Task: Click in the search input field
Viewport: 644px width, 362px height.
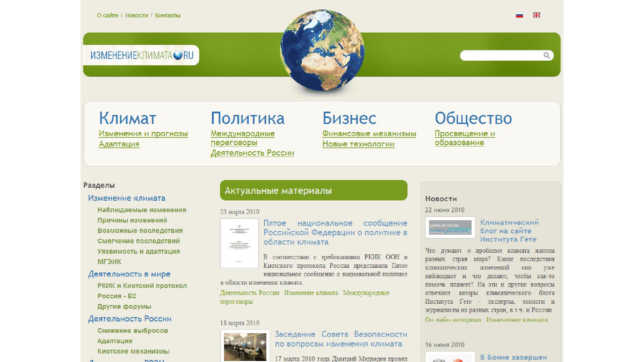Action: click(500, 55)
